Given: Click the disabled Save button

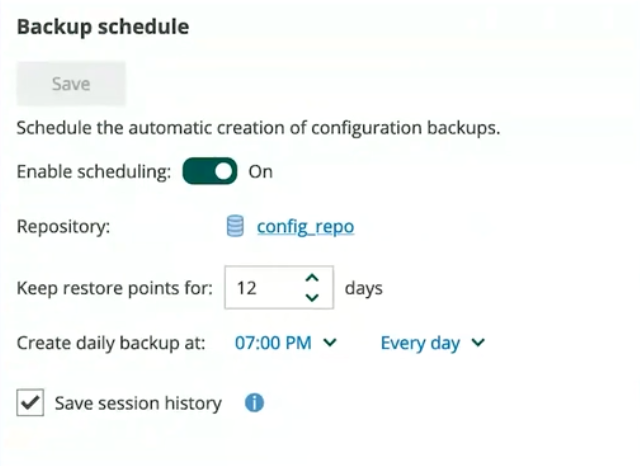Looking at the screenshot, I should point(71,84).
